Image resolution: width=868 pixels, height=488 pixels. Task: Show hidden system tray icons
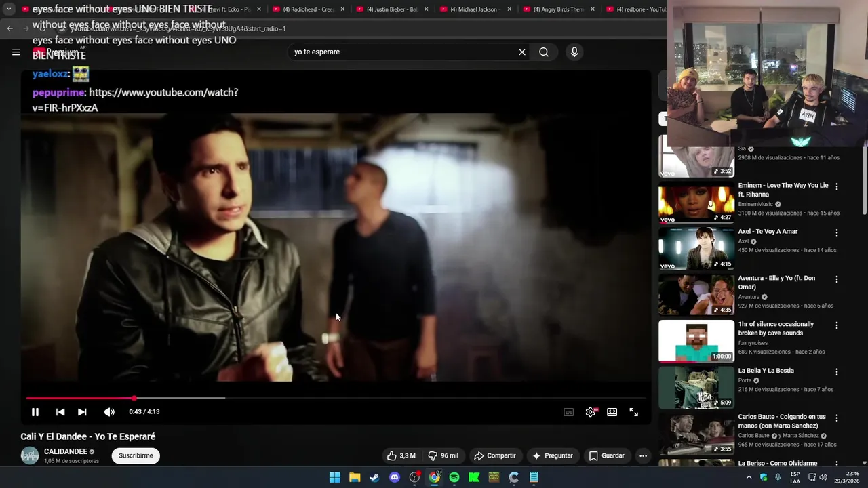click(x=749, y=477)
